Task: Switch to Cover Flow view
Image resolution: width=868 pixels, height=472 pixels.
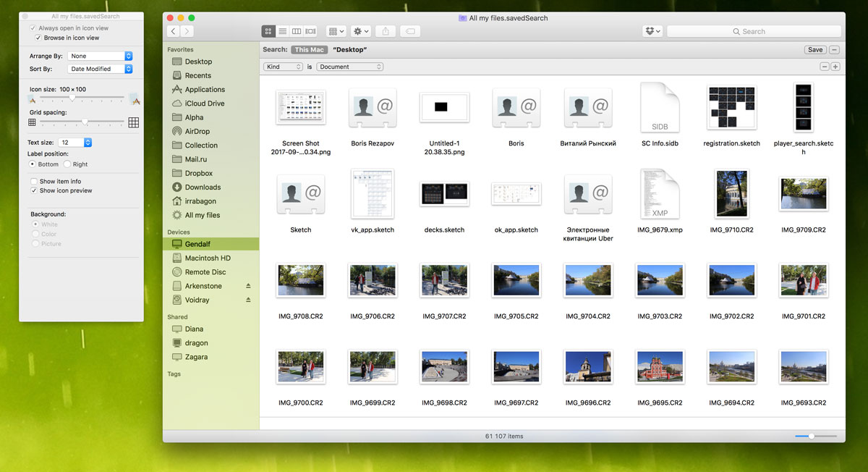Action: [311, 31]
